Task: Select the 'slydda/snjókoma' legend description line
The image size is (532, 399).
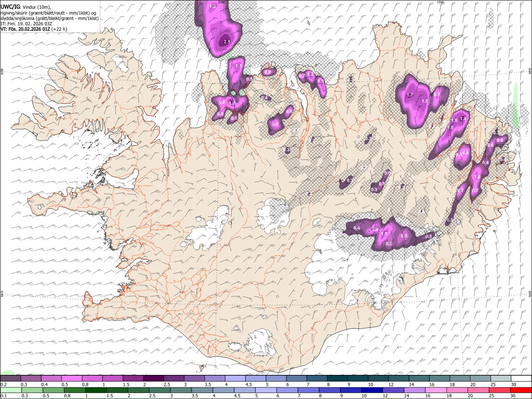Action: point(49,18)
